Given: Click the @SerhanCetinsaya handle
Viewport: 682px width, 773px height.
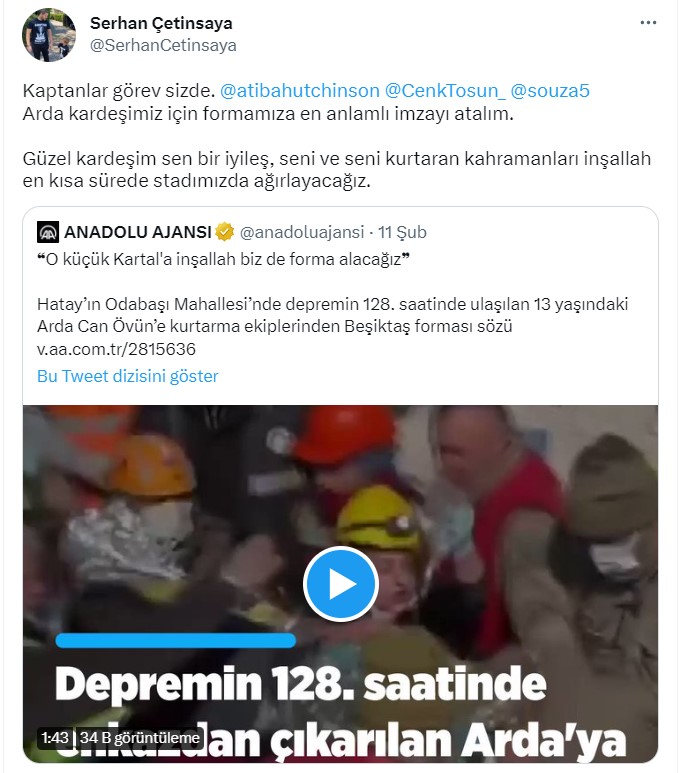Looking at the screenshot, I should click(163, 45).
